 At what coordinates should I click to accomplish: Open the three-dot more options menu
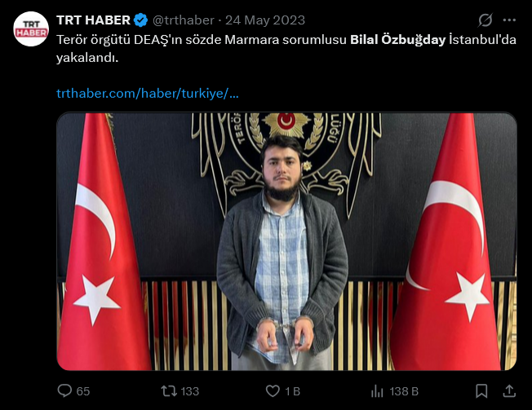[x=509, y=20]
